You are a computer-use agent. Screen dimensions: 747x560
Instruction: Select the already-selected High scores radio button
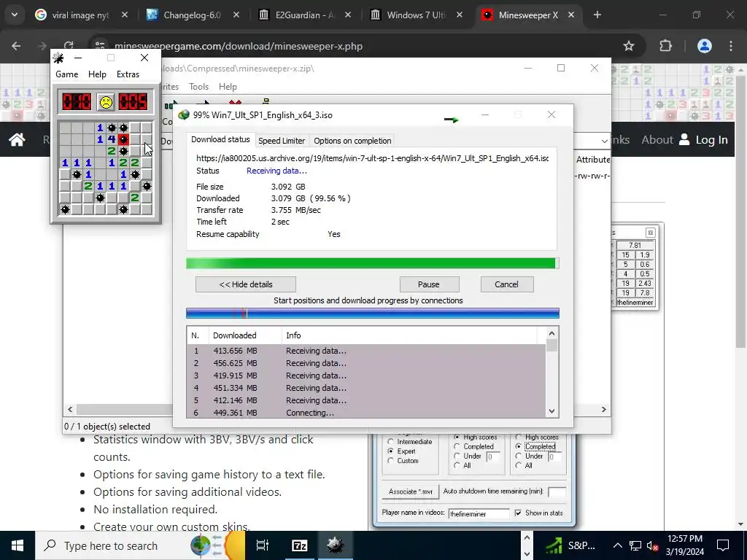[457, 437]
